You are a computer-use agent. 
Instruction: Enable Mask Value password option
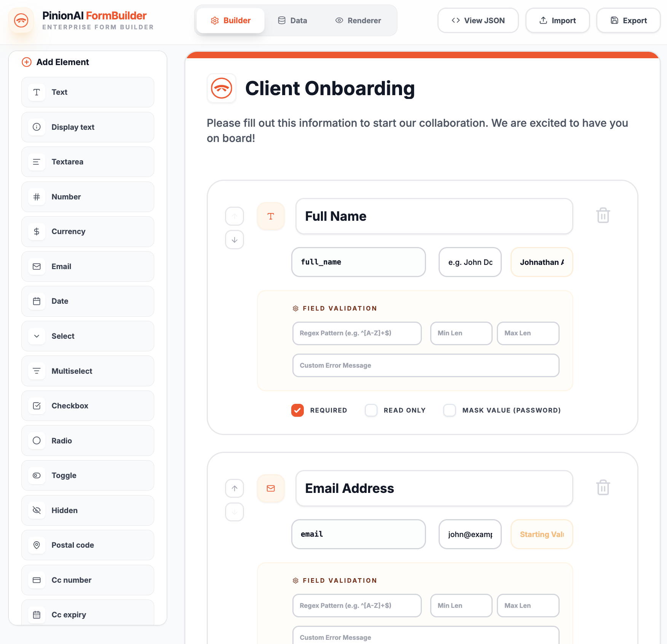(450, 410)
